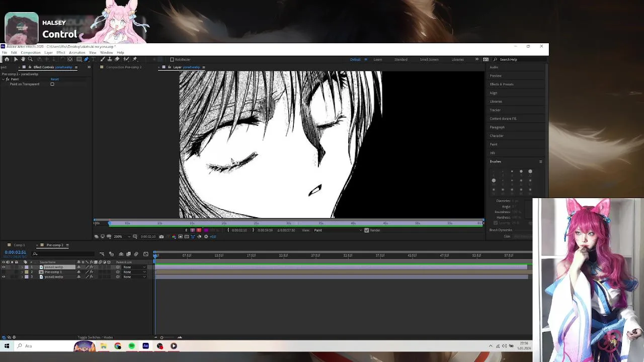This screenshot has height=362, width=644.
Task: Select the Selection arrow tool
Action: 16,59
